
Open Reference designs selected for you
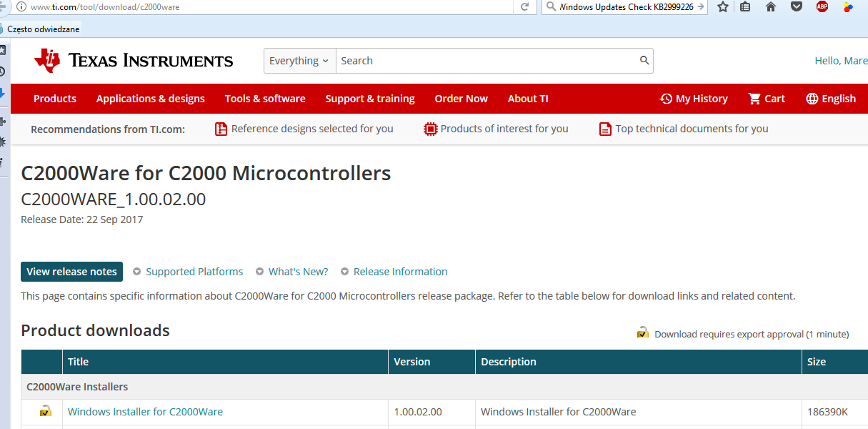point(312,129)
